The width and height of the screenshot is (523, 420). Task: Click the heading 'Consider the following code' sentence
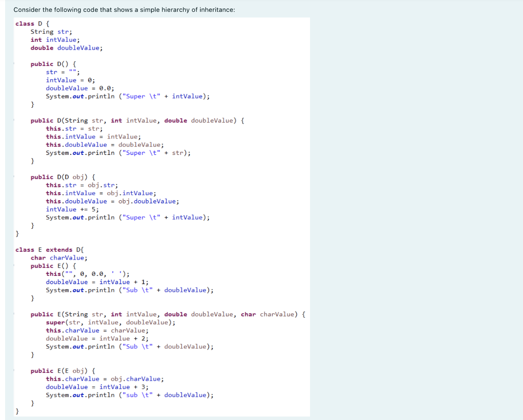coord(124,10)
